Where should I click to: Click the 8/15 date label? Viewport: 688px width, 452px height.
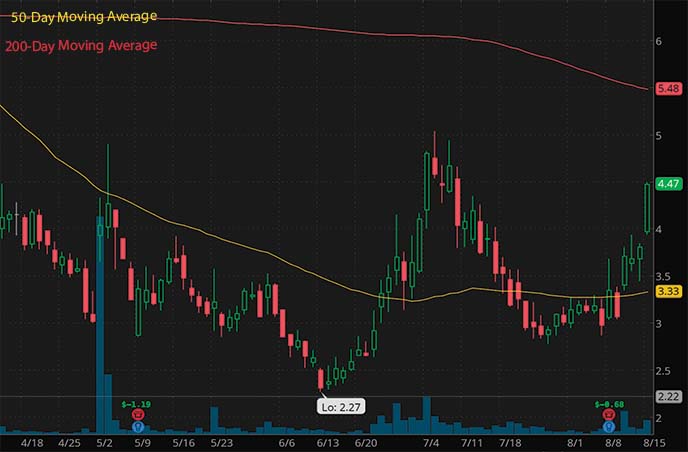[654, 442]
